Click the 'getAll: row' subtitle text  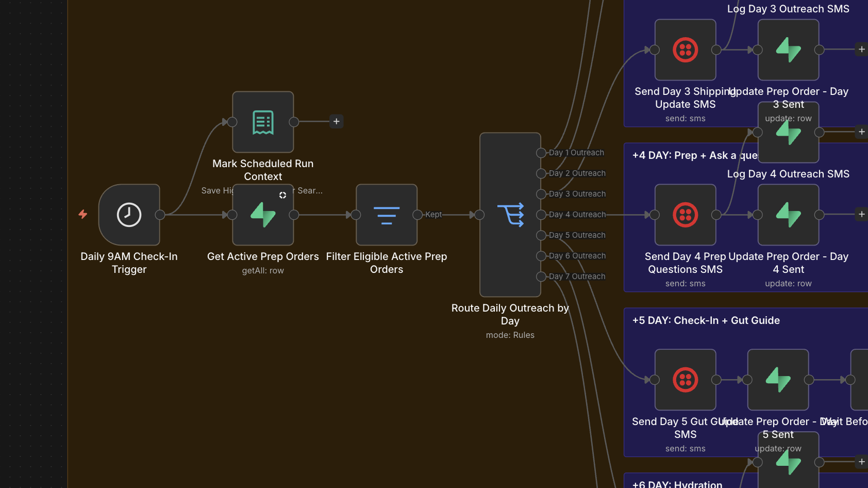pyautogui.click(x=263, y=270)
